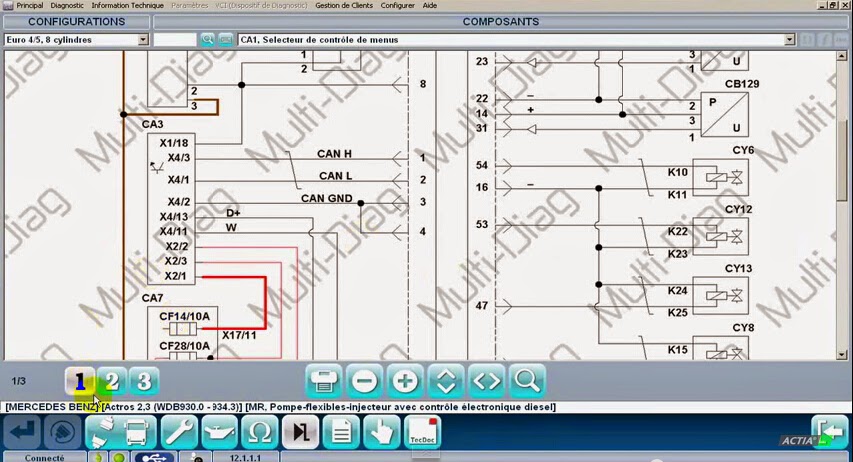Click the green circle status indicator

119,457
